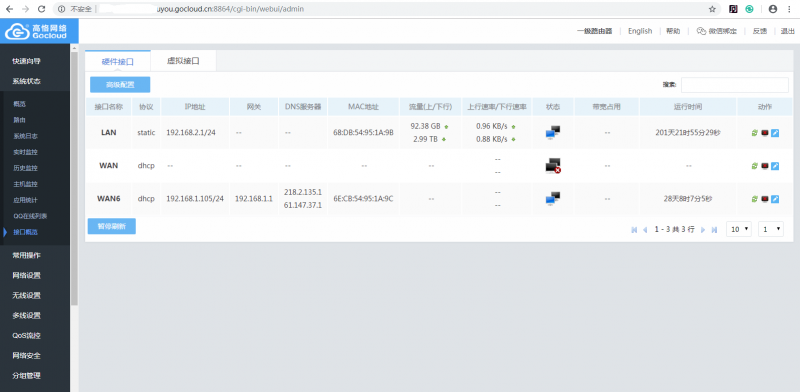
Task: Click the WAN disconnected status icon
Action: click(x=553, y=165)
